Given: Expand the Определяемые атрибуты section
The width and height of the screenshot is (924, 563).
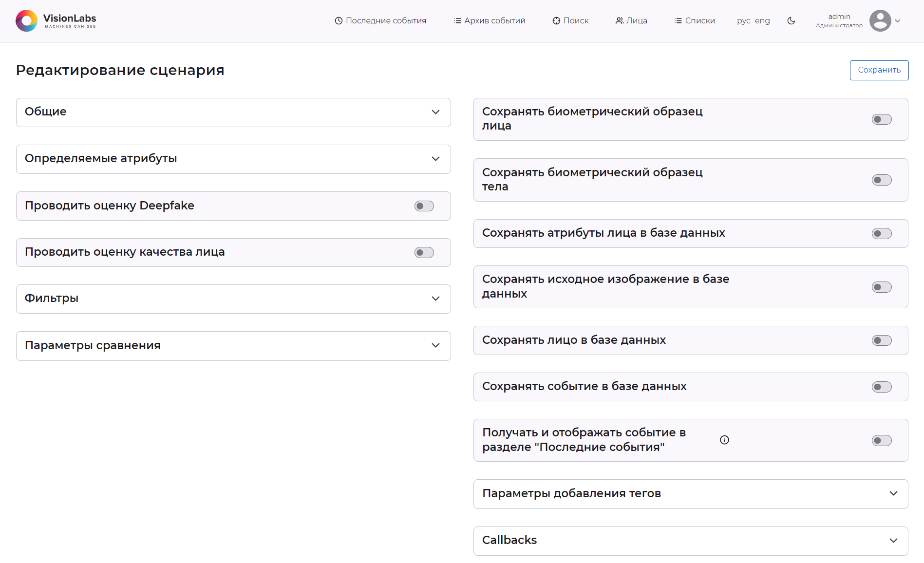Looking at the screenshot, I should [x=233, y=159].
